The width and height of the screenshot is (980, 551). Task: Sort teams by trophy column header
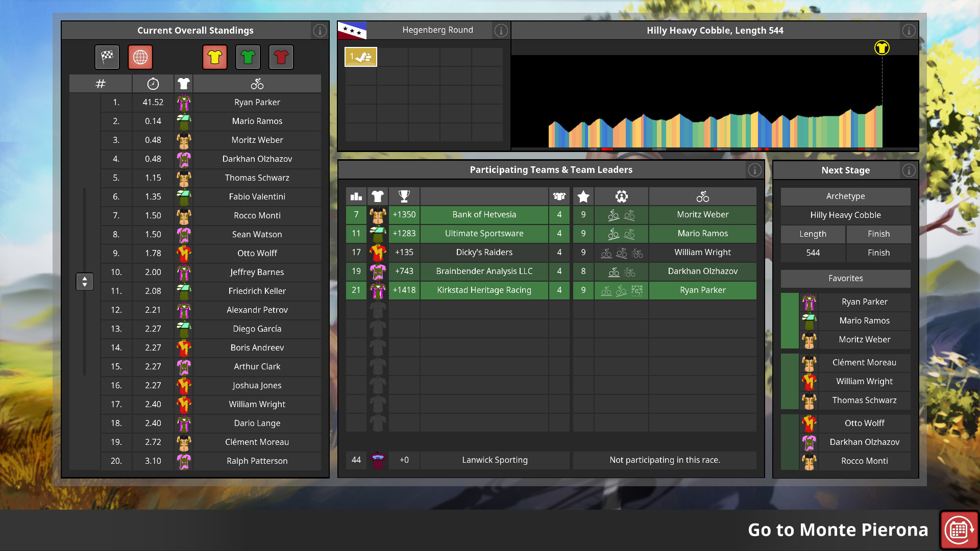[x=404, y=196]
